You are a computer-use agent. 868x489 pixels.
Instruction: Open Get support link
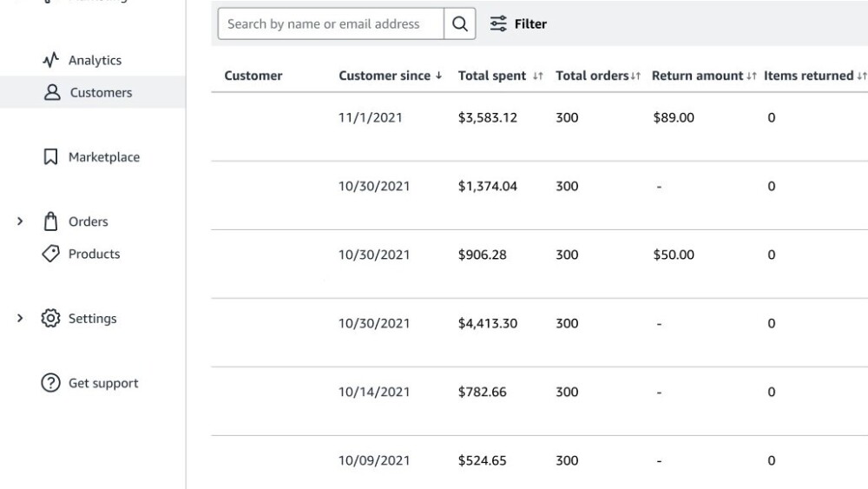103,383
